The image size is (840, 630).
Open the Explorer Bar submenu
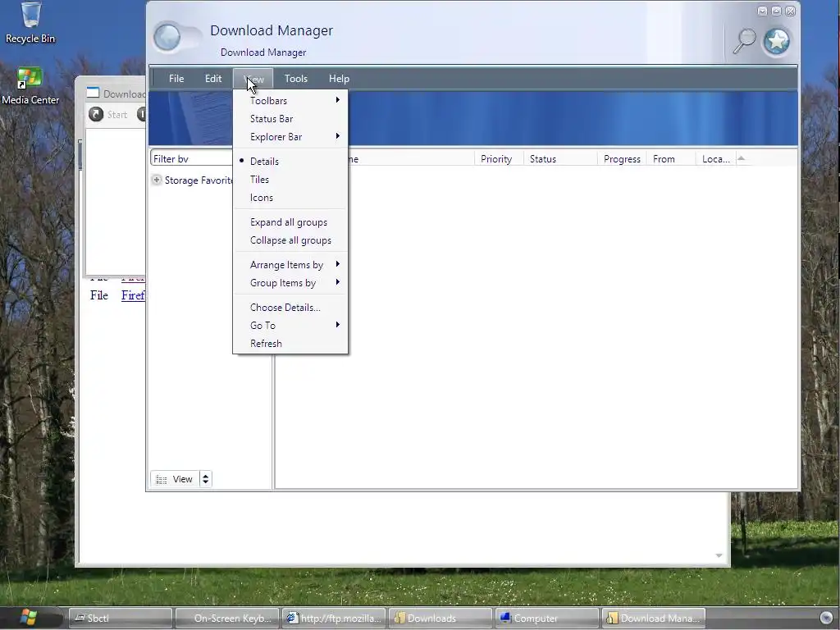(x=290, y=137)
